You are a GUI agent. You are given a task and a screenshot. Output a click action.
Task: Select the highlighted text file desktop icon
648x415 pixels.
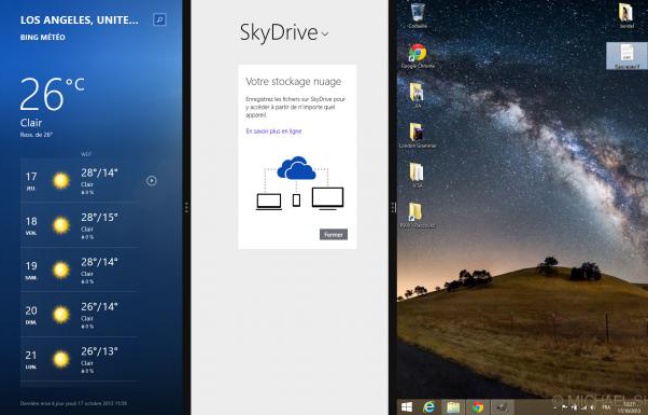[627, 55]
